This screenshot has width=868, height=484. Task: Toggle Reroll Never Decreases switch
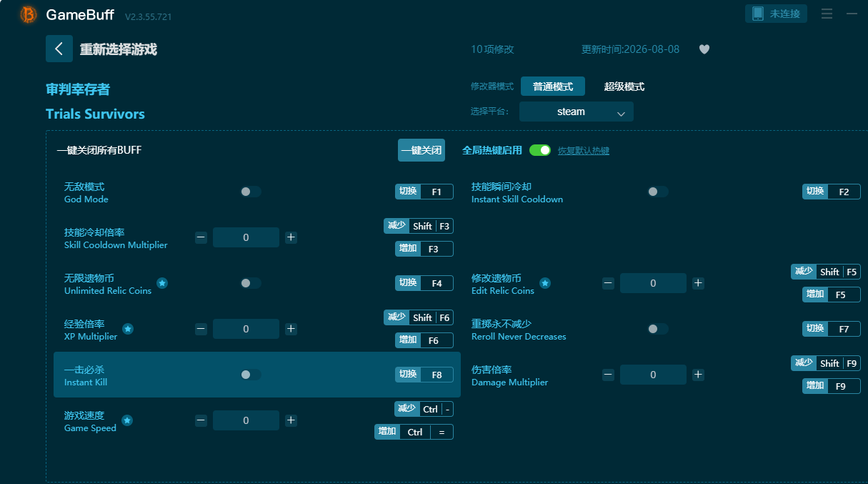658,329
